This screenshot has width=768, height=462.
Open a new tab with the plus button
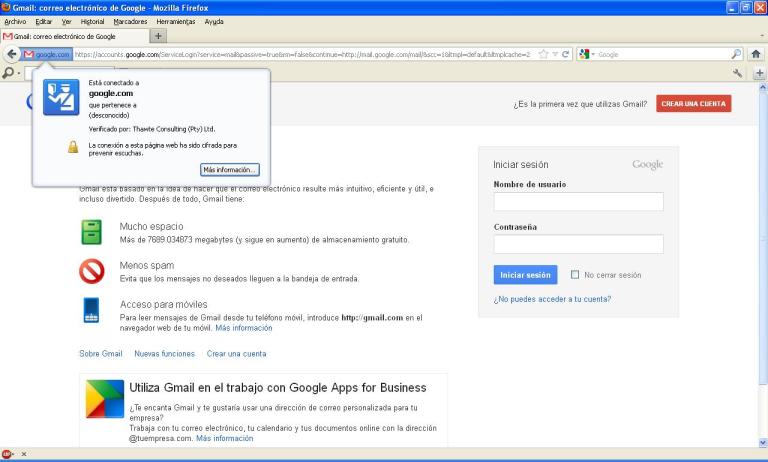pos(158,36)
